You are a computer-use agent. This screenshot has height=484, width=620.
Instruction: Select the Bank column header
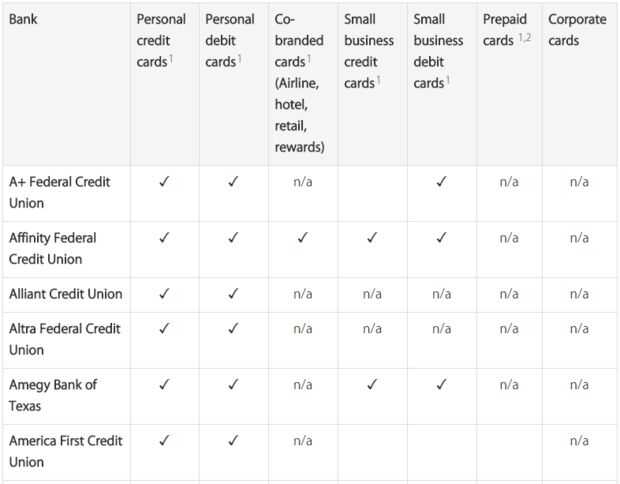[x=24, y=19]
